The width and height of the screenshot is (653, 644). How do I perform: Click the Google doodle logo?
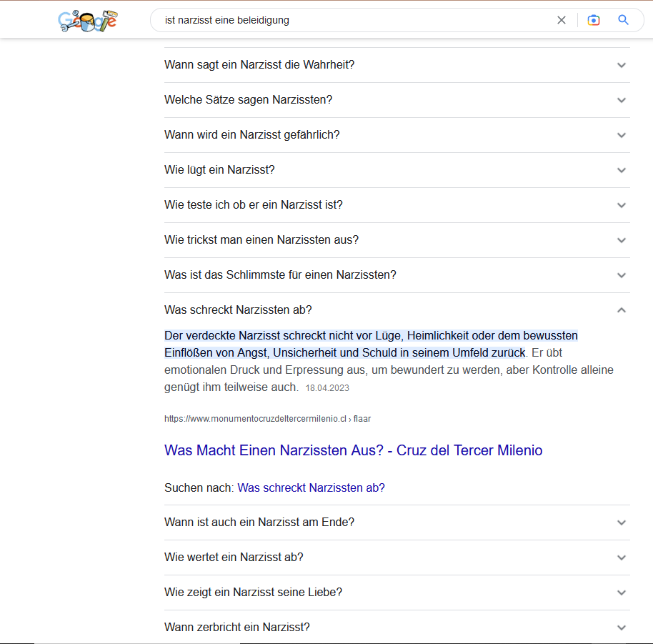pyautogui.click(x=87, y=21)
